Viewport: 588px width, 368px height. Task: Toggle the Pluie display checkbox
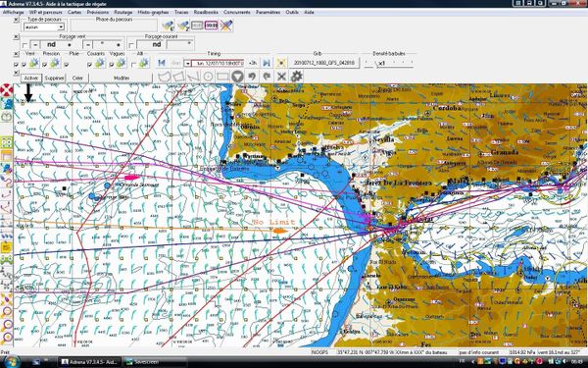(x=67, y=65)
